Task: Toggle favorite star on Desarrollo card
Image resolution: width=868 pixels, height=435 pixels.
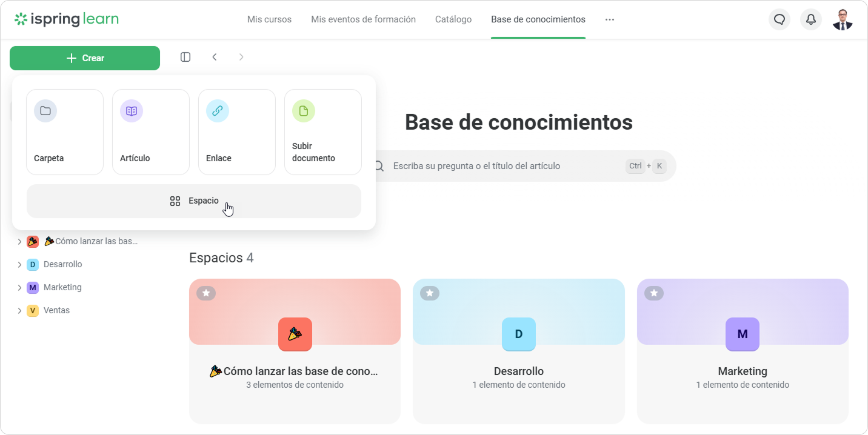Action: [430, 293]
